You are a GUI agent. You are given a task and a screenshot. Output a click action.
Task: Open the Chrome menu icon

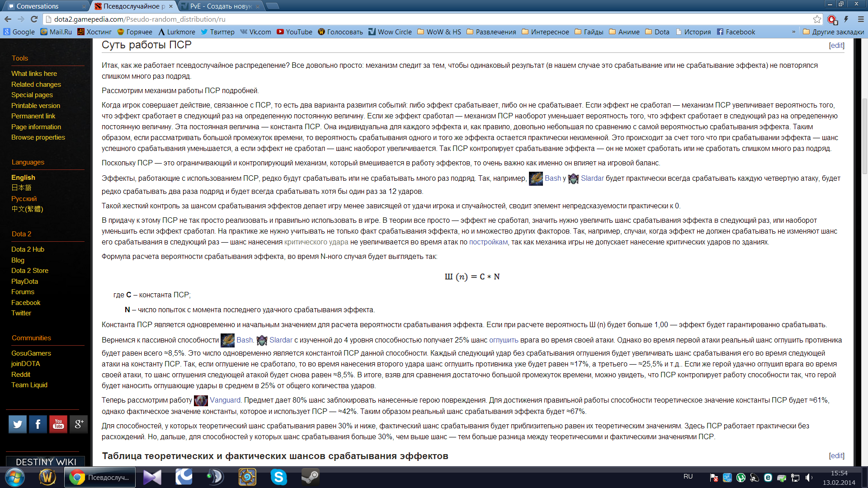click(x=861, y=19)
